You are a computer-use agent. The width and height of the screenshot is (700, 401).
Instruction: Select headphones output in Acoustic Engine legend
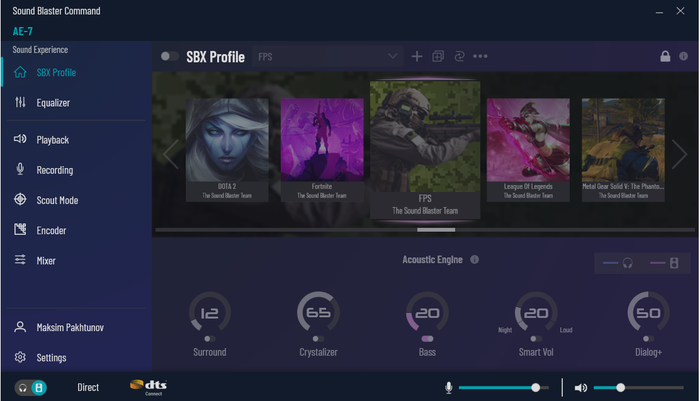(x=618, y=263)
